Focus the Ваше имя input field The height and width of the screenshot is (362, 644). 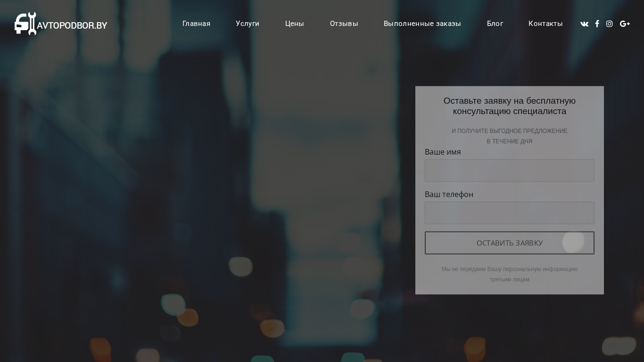click(x=510, y=171)
